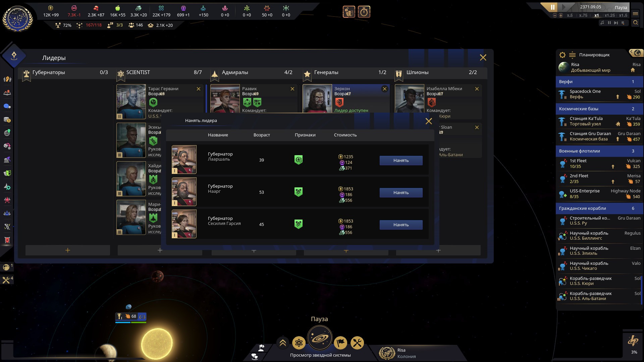Hire governor Наарг
Viewport: 644px width, 362px height.
[401, 193]
